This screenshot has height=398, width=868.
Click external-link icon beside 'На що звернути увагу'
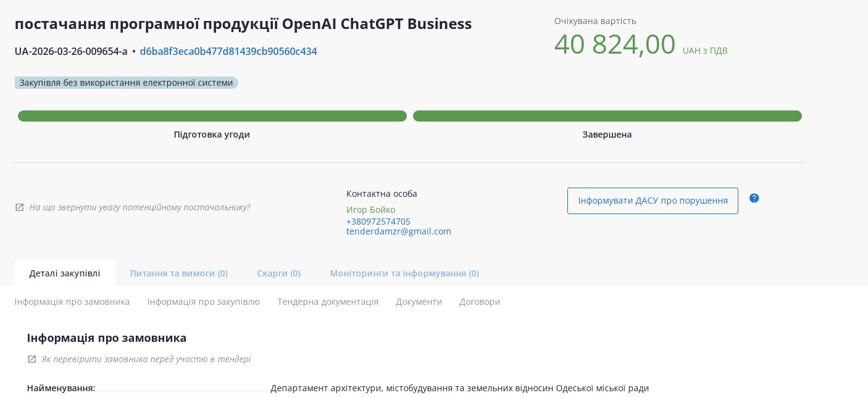pyautogui.click(x=20, y=207)
